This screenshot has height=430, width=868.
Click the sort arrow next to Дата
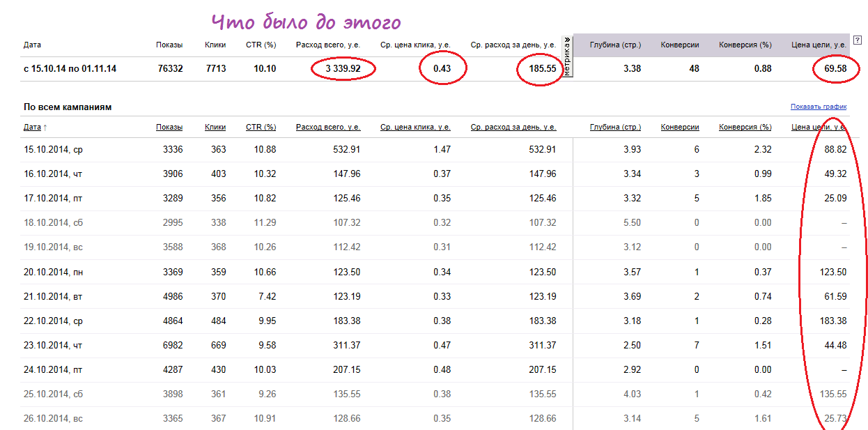pos(45,128)
